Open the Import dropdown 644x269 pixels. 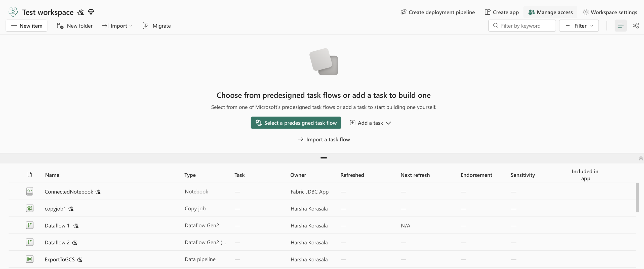coord(117,26)
